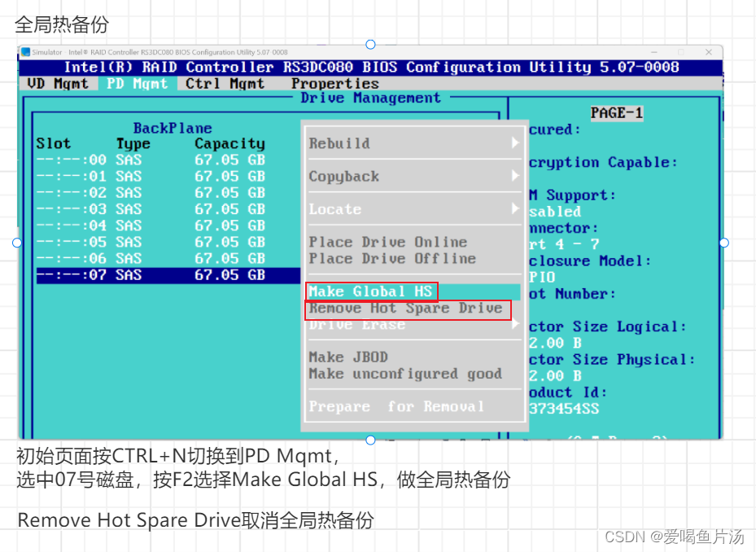Expand Locate submenu arrow

click(515, 208)
